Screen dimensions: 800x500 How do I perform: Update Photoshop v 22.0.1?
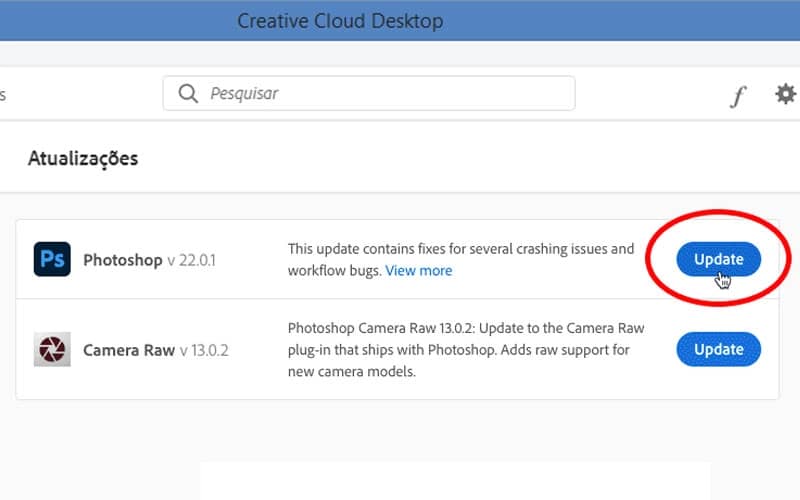point(718,259)
